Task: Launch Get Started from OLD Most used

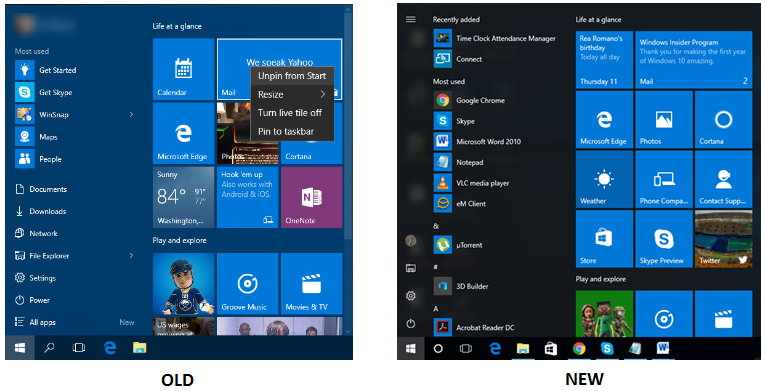Action: pos(46,70)
